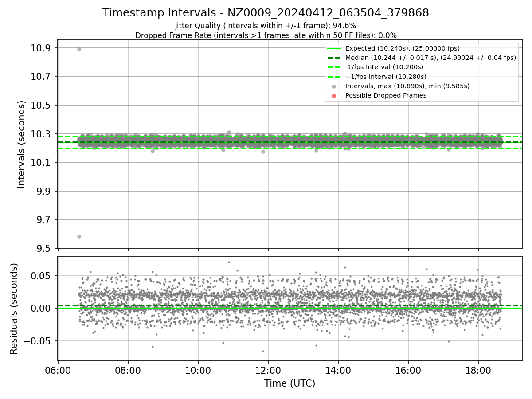Click the y-axis tick label '10.1'
The height and width of the screenshot is (399, 532).
[41, 163]
